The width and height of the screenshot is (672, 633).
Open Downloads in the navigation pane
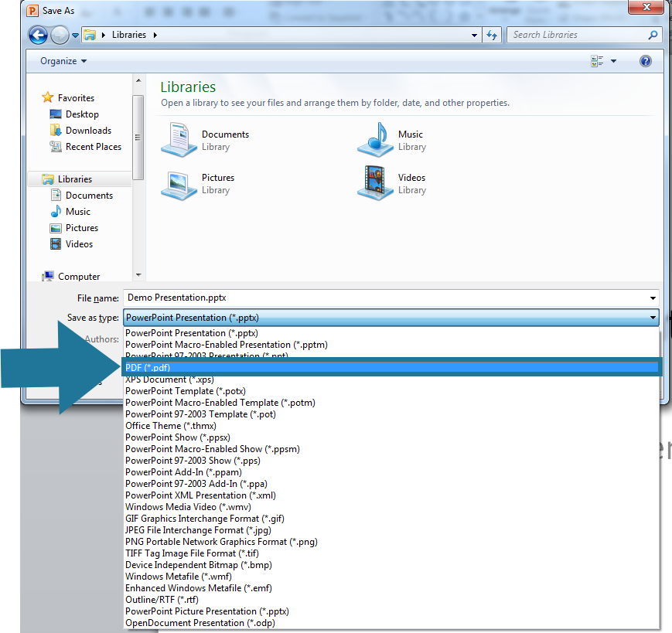coord(88,131)
